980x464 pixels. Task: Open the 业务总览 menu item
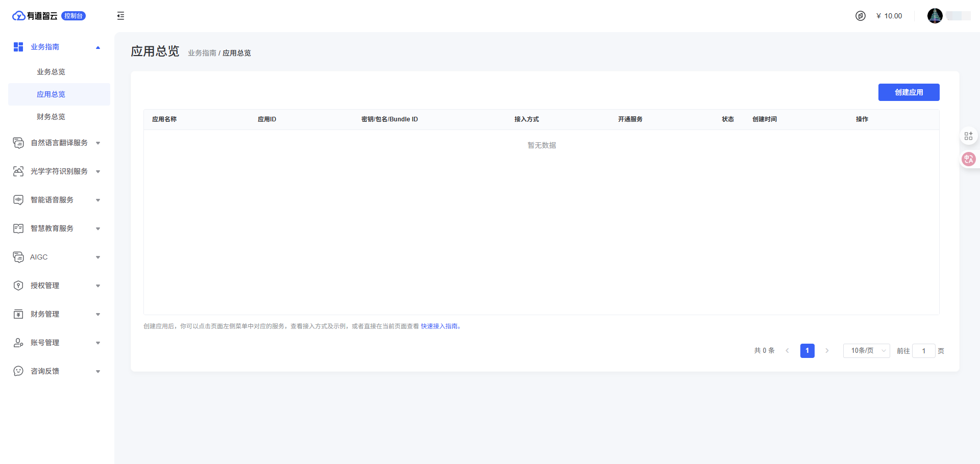pos(51,72)
